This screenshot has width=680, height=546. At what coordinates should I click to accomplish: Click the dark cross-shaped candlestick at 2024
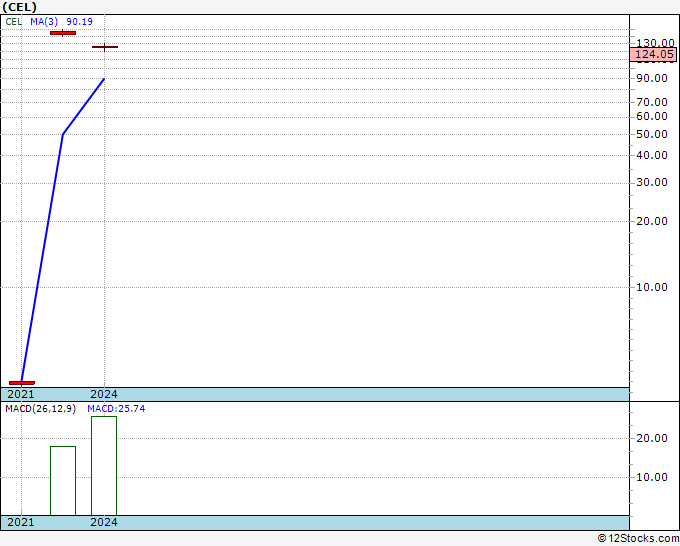pos(105,47)
